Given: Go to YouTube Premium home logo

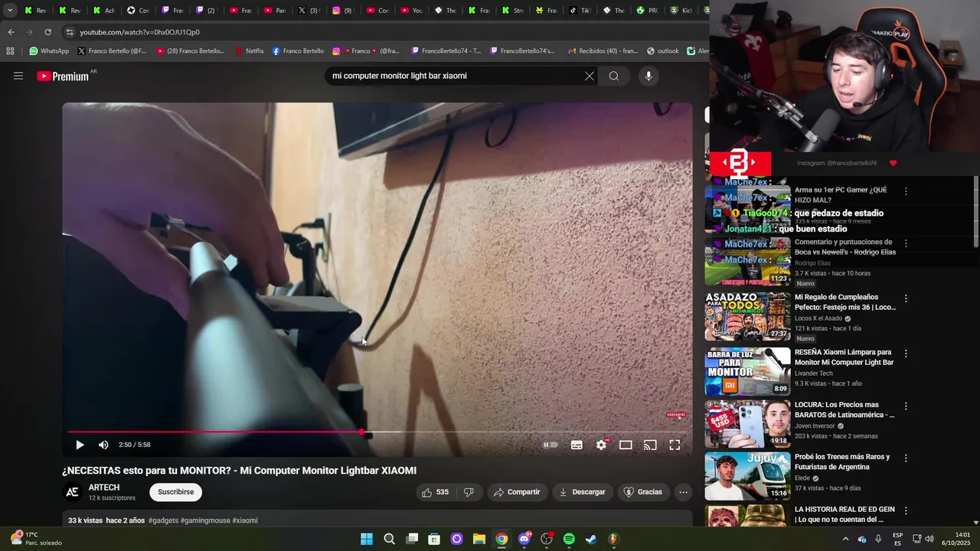Looking at the screenshot, I should [63, 76].
